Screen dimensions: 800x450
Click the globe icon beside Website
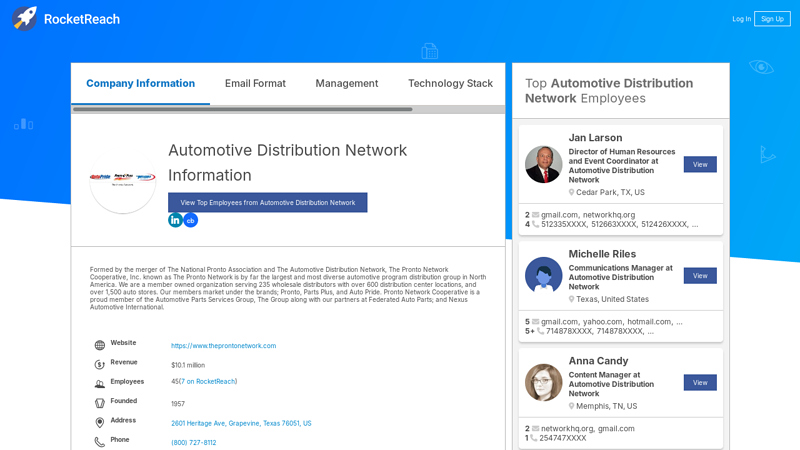[x=99, y=345]
